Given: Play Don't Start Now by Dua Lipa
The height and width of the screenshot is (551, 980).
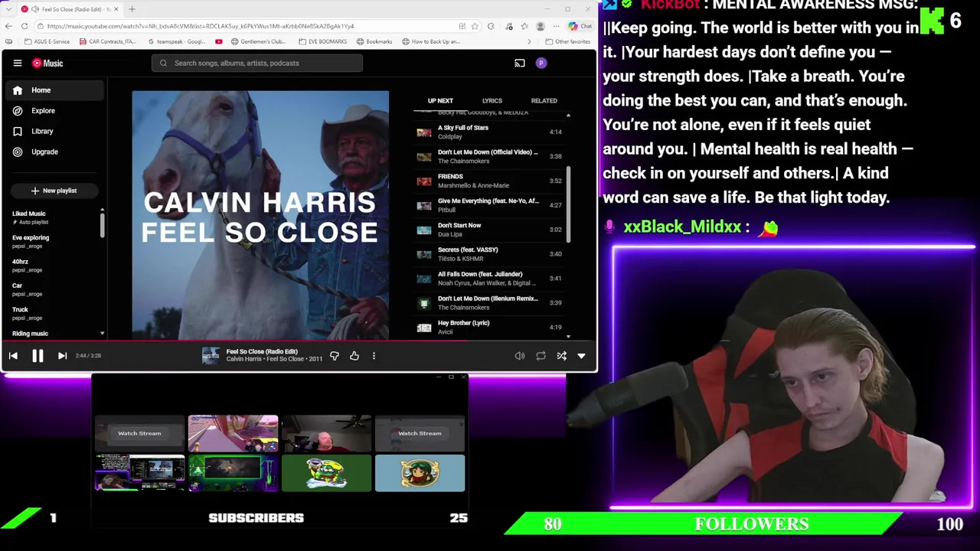Looking at the screenshot, I should pyautogui.click(x=488, y=230).
